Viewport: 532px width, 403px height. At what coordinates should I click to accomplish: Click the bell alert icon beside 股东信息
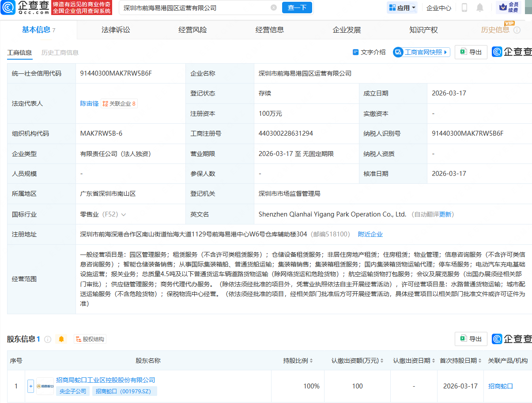pos(61,339)
